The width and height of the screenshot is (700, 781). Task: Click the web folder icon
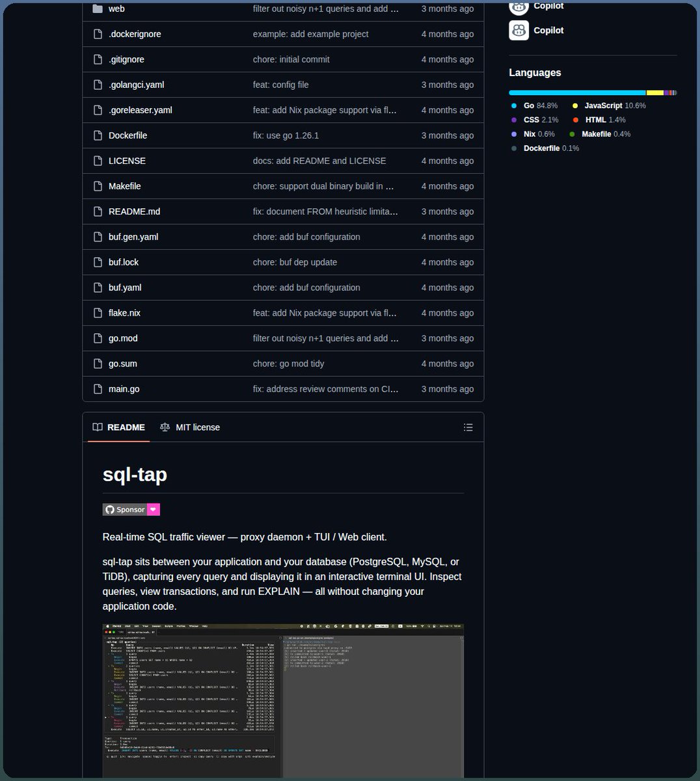point(98,8)
